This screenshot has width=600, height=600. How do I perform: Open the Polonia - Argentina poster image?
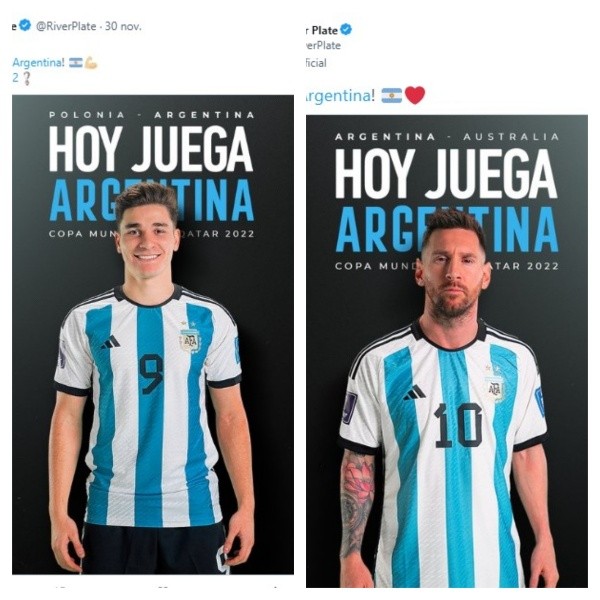tap(153, 334)
